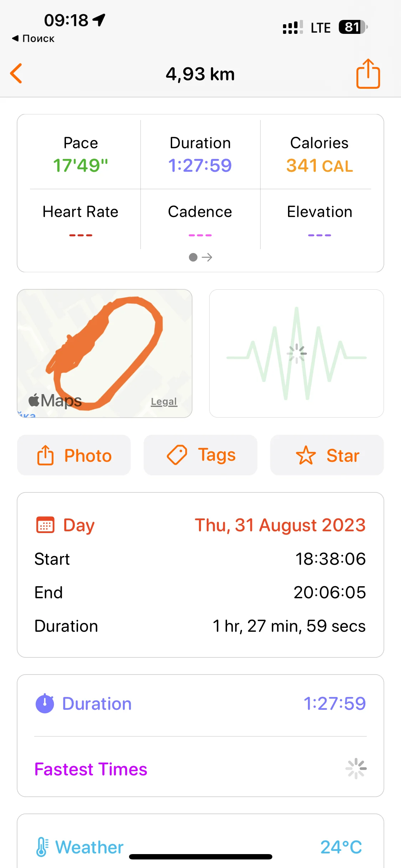
Task: Open Legal link on map
Action: pyautogui.click(x=164, y=402)
